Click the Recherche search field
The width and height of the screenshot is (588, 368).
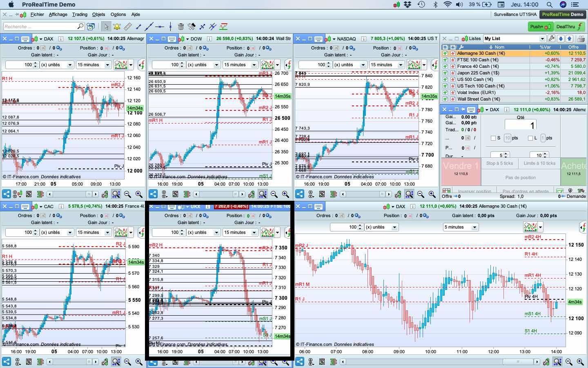pos(44,27)
